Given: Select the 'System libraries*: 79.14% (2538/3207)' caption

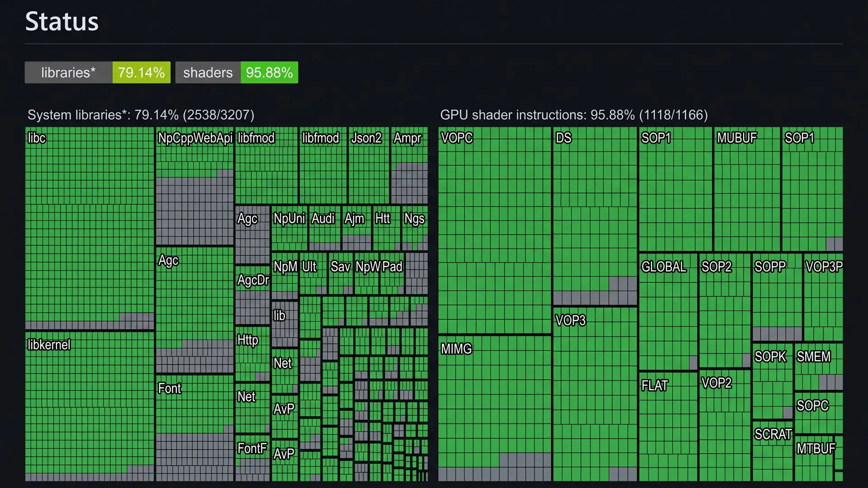Looking at the screenshot, I should 141,115.
